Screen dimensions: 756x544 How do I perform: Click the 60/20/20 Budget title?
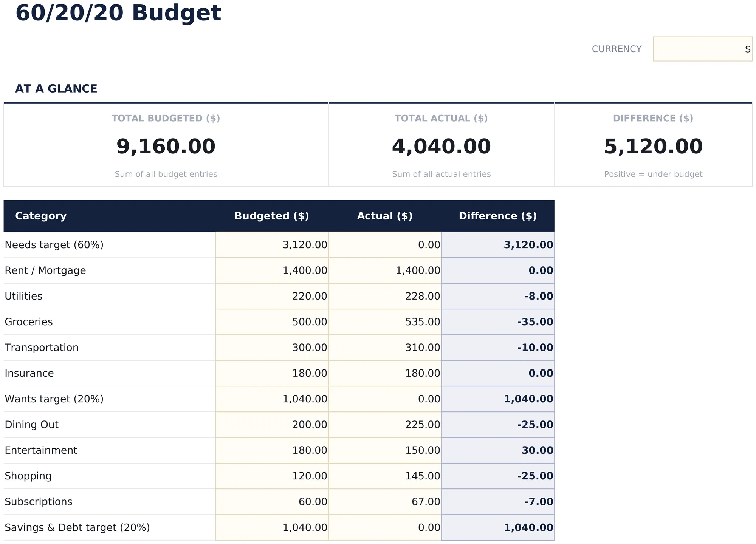(x=118, y=13)
